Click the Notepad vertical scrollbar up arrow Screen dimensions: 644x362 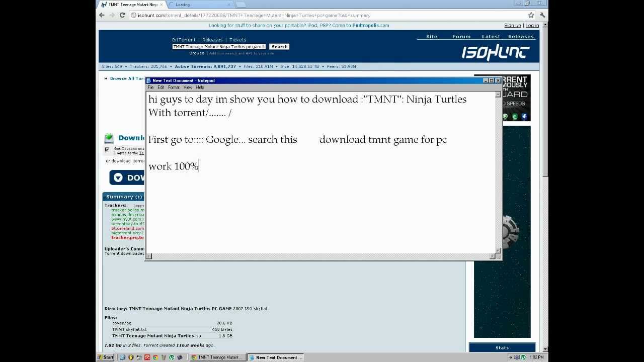point(498,94)
